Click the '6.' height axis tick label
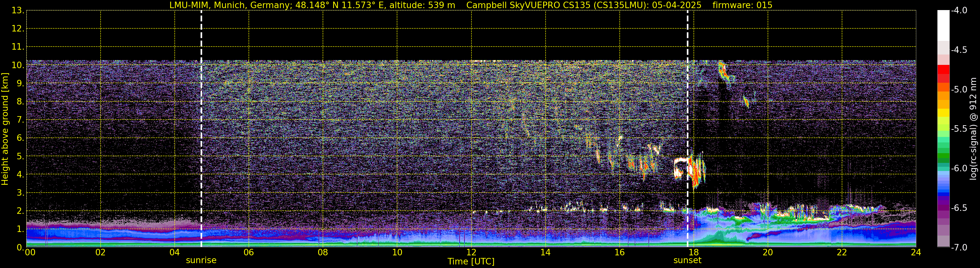The width and height of the screenshot is (980, 268). 20,138
